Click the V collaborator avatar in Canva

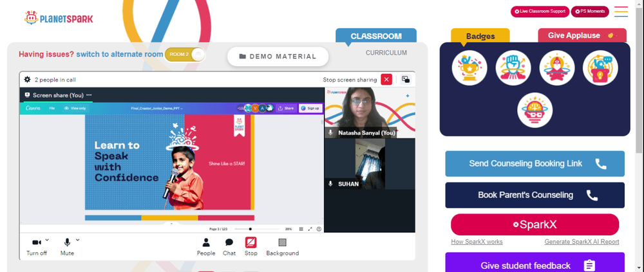tap(255, 108)
